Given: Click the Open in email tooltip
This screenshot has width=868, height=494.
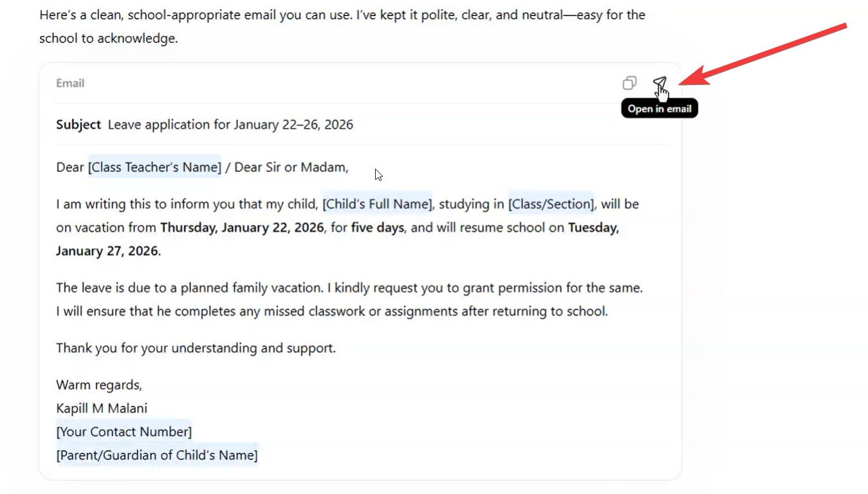Looking at the screenshot, I should (659, 108).
